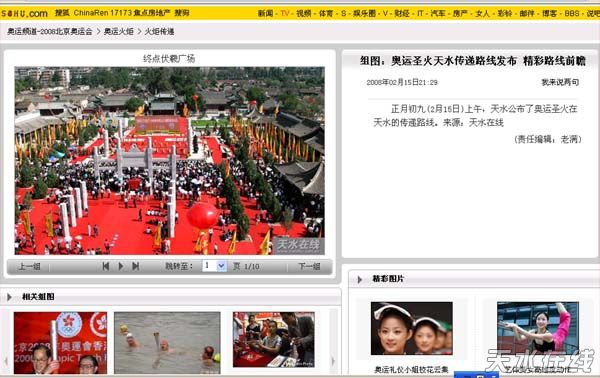
Task: Open the swimmers torch thumbnail
Action: tap(167, 343)
